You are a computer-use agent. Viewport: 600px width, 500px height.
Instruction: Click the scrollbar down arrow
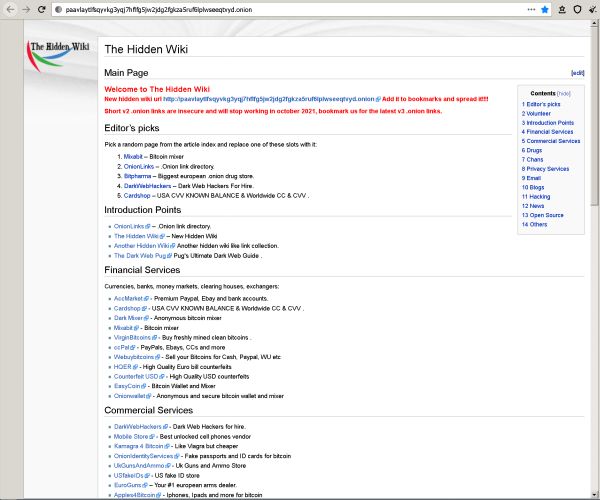click(x=594, y=495)
